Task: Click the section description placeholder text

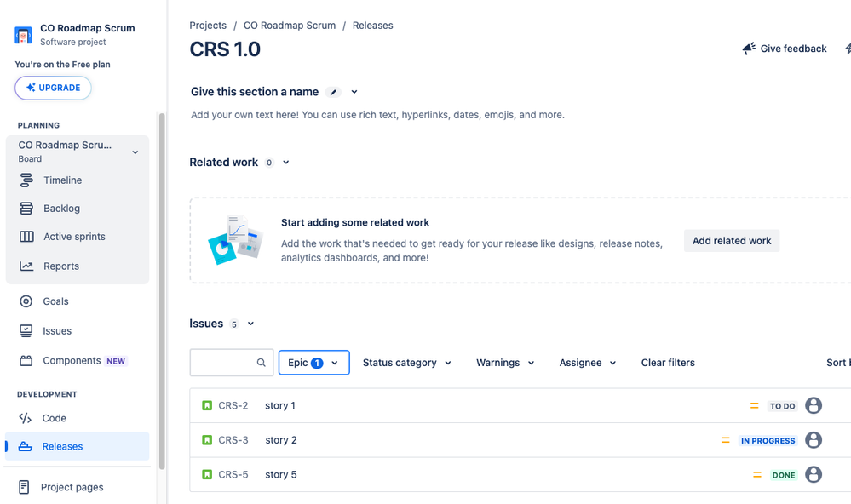Action: (x=377, y=115)
